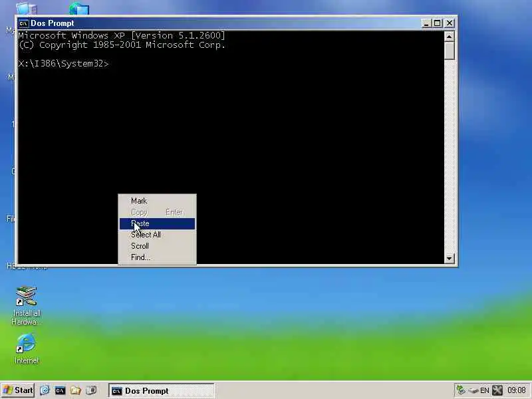Click the scrollbar up arrow
Screen dimensions: 532x399
pyautogui.click(x=449, y=37)
